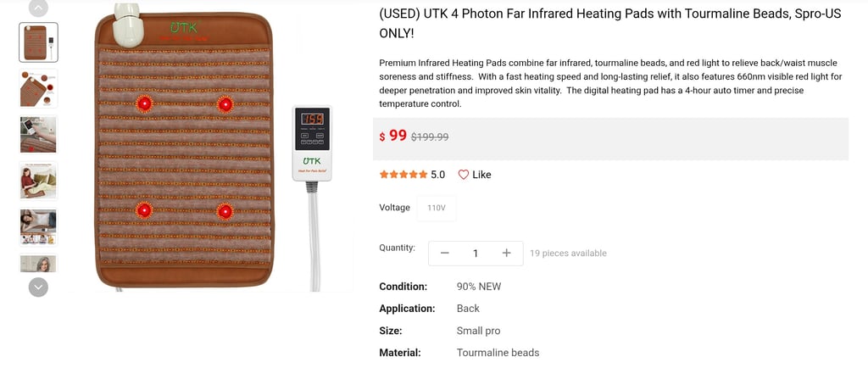Click the 5.0 rating score
The width and height of the screenshot is (868, 368).
click(x=438, y=175)
